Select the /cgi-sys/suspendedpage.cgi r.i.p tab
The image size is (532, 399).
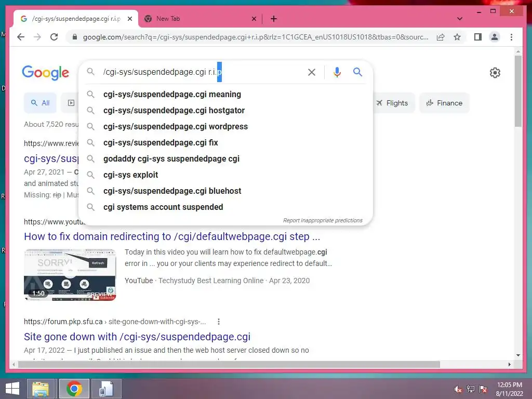coord(75,19)
